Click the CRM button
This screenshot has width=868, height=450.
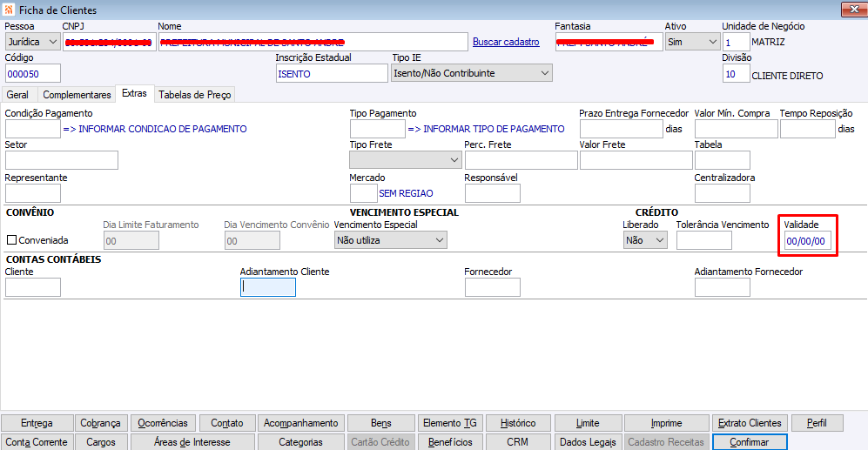point(518,441)
